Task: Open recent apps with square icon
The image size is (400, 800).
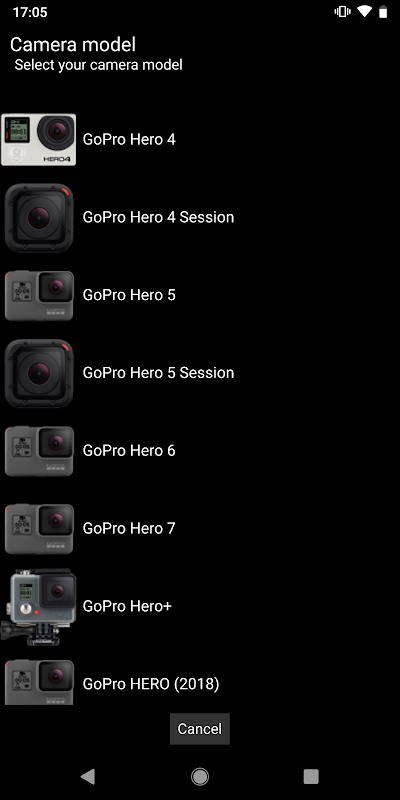Action: pos(311,777)
